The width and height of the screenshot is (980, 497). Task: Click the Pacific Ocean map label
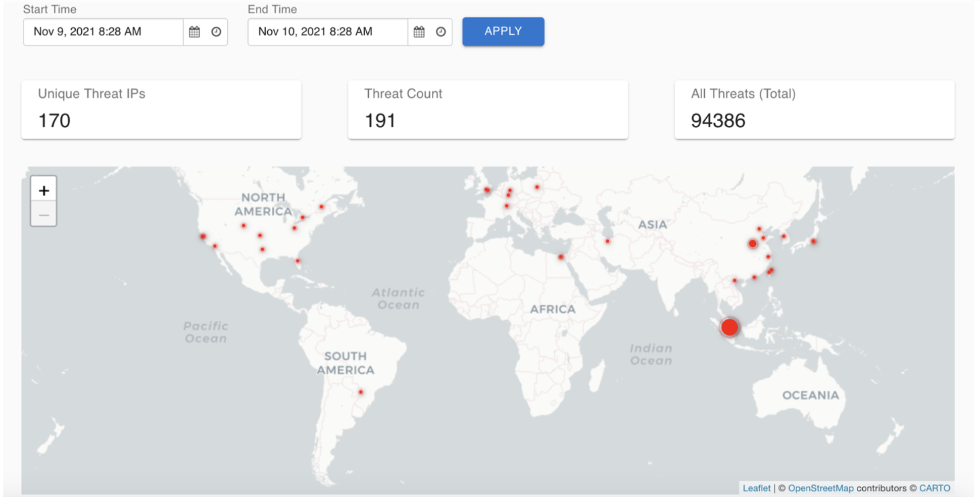(206, 332)
